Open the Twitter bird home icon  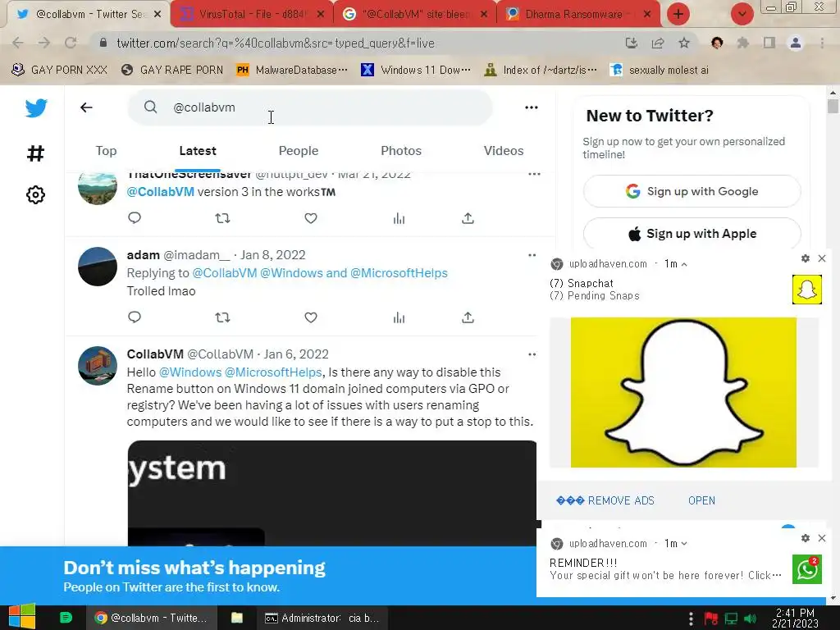[36, 108]
